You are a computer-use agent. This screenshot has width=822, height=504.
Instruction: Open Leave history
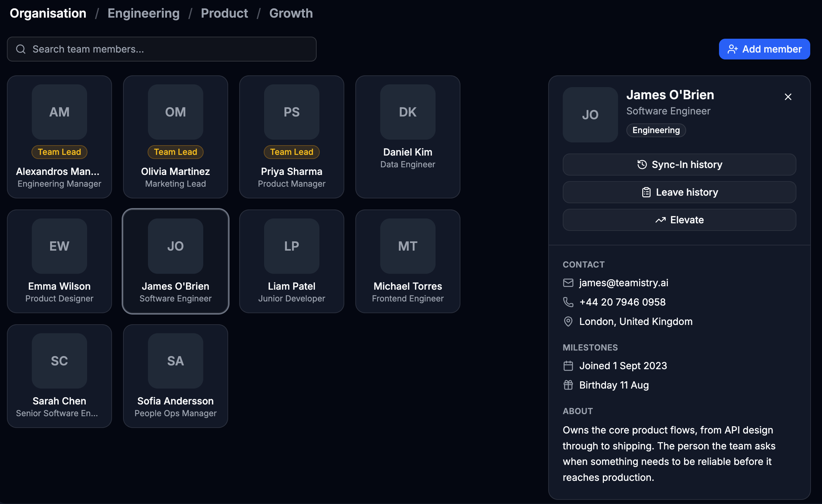pyautogui.click(x=679, y=192)
